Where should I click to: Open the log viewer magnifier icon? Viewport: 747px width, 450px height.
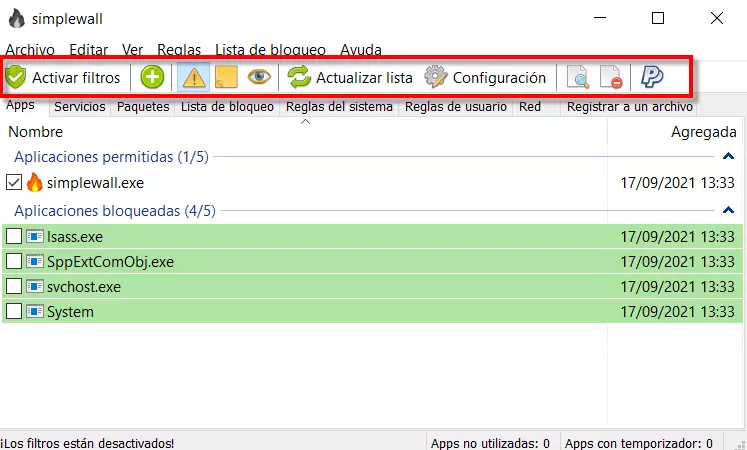point(578,77)
